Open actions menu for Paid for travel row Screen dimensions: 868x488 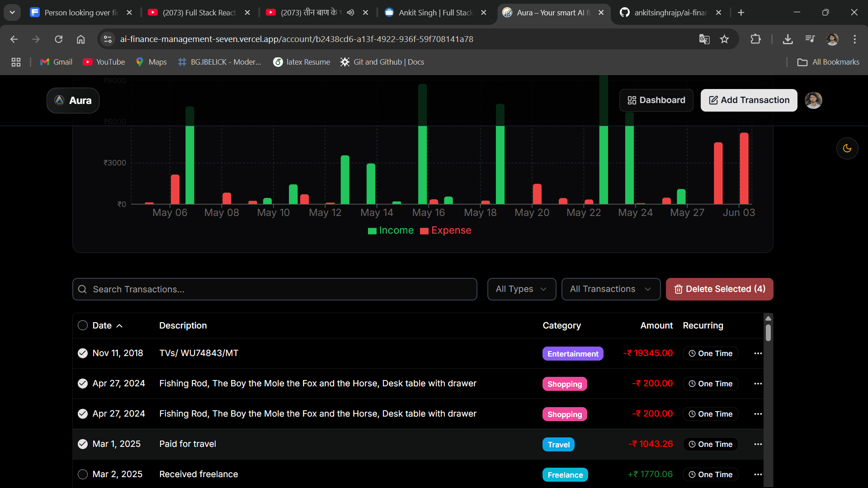[758, 444]
